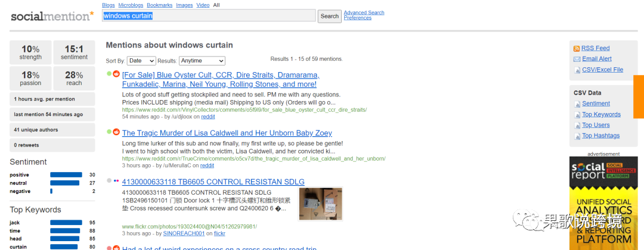644x250 pixels.
Task: Open the Advanced Search link
Action: 364,12
